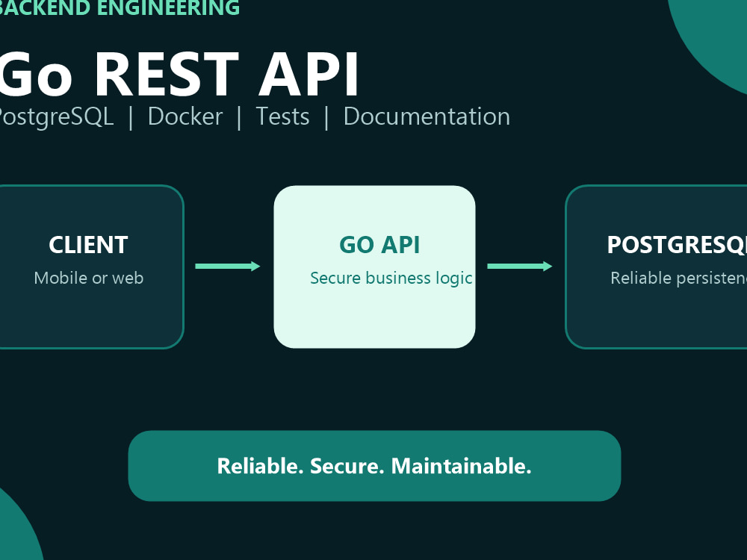Click the 'Reliable persistence' caption
Image resolution: width=747 pixels, height=560 pixels.
pyautogui.click(x=679, y=278)
